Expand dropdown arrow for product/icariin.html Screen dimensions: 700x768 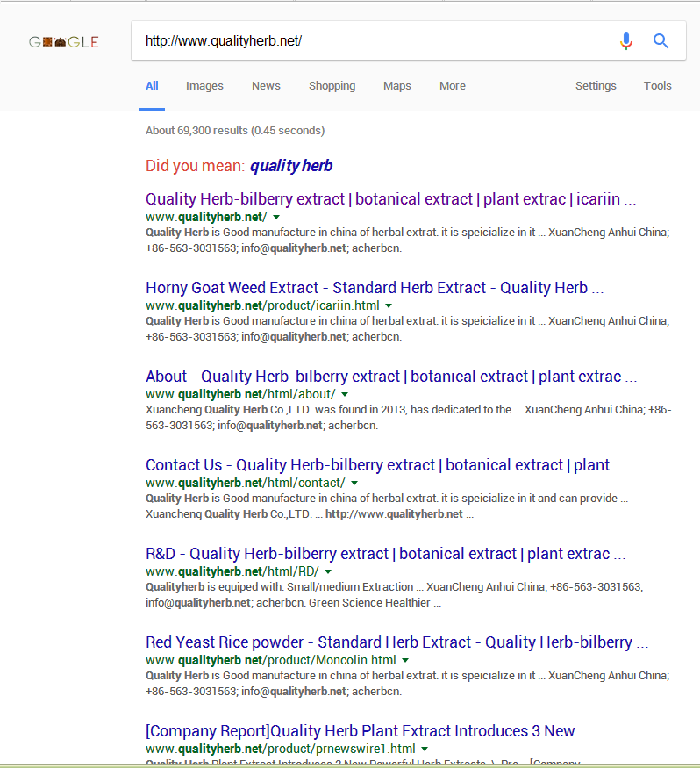pyautogui.click(x=389, y=305)
